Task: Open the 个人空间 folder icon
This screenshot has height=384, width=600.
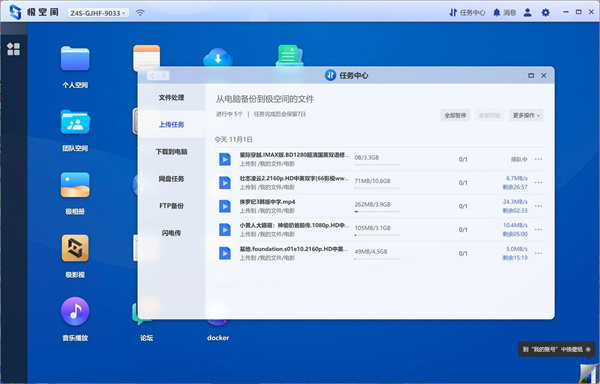Action: [x=75, y=59]
